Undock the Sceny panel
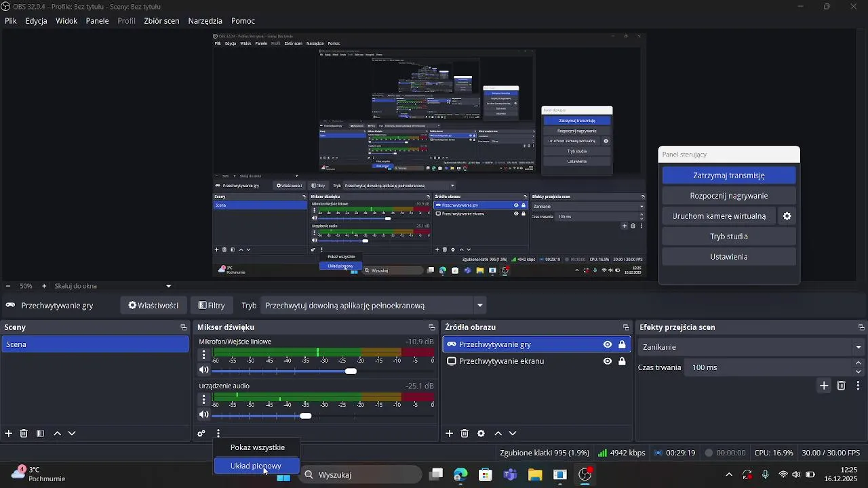868x488 pixels. coord(183,327)
